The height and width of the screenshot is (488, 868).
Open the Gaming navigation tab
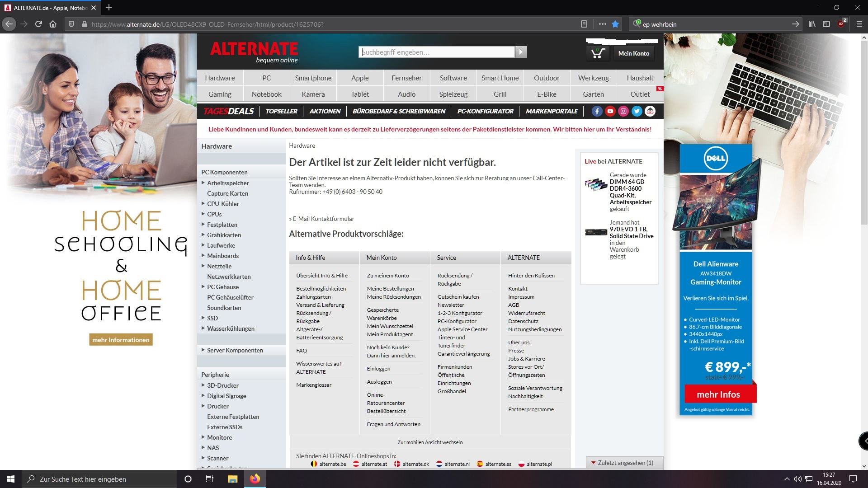[220, 94]
